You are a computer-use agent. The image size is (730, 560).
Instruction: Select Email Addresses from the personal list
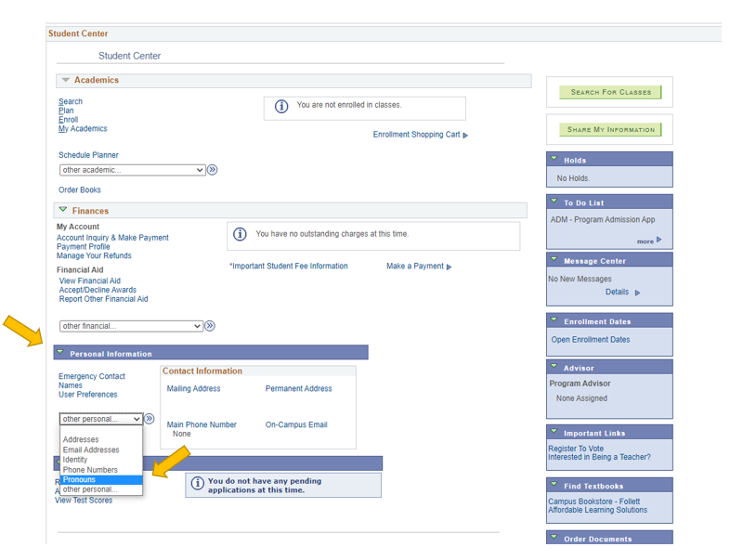point(91,450)
